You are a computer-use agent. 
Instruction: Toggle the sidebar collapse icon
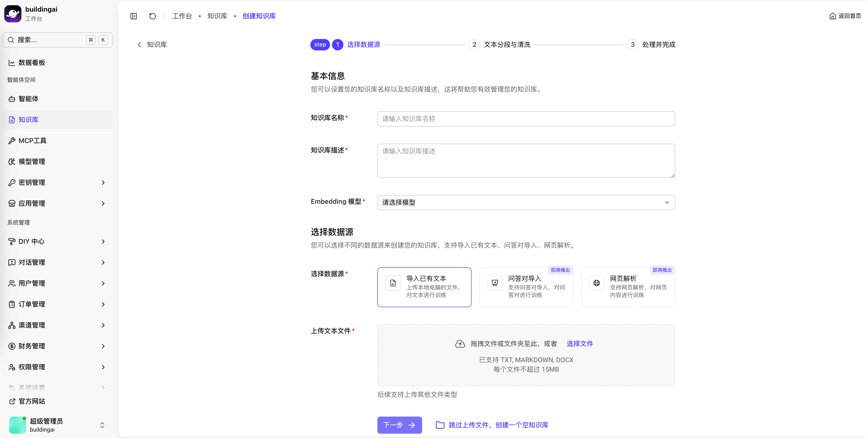134,16
